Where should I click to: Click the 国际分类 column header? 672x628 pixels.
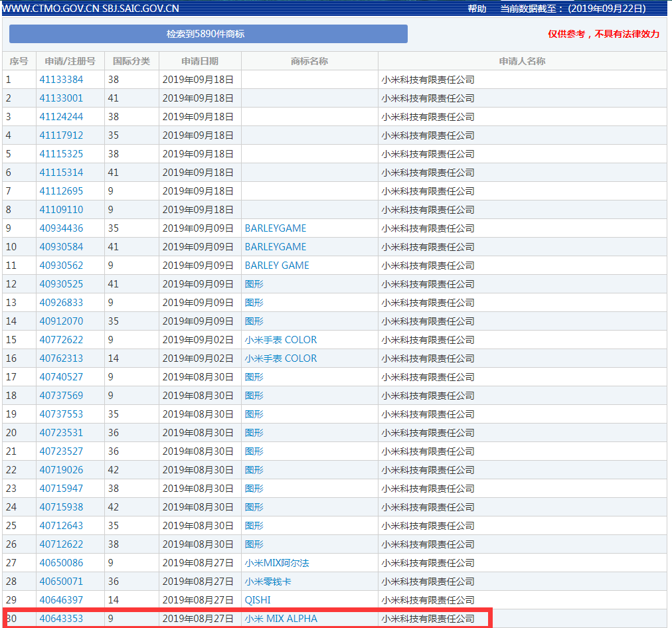pos(131,61)
